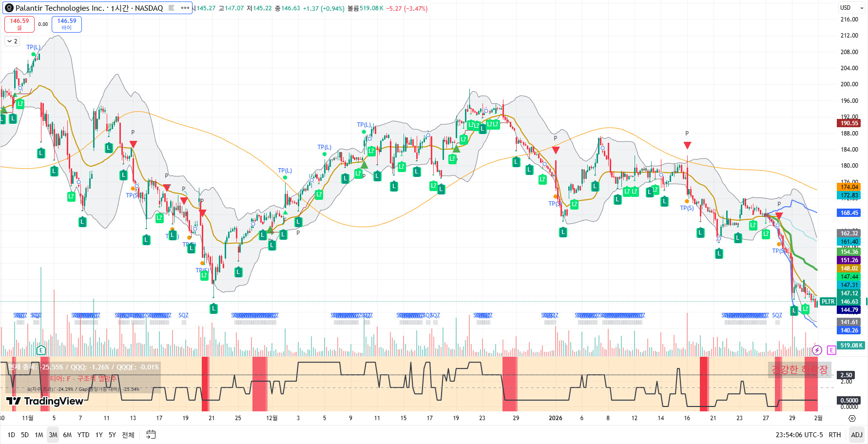This screenshot has width=868, height=444.
Task: Click the 168.45 blue price label
Action: (x=849, y=213)
